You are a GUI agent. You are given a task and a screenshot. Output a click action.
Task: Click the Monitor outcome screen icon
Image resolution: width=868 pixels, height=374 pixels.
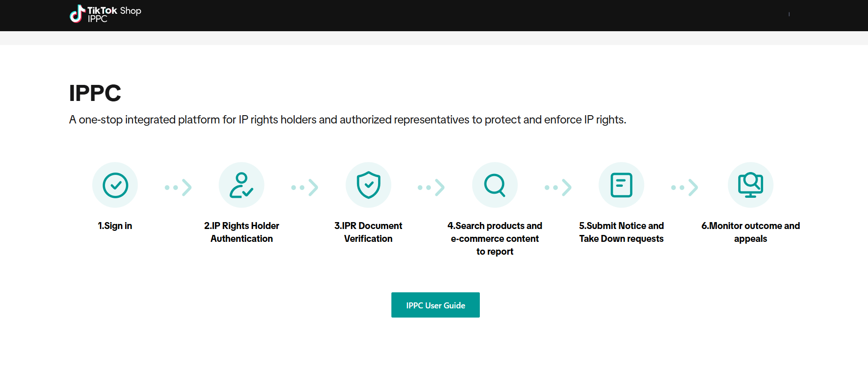750,185
